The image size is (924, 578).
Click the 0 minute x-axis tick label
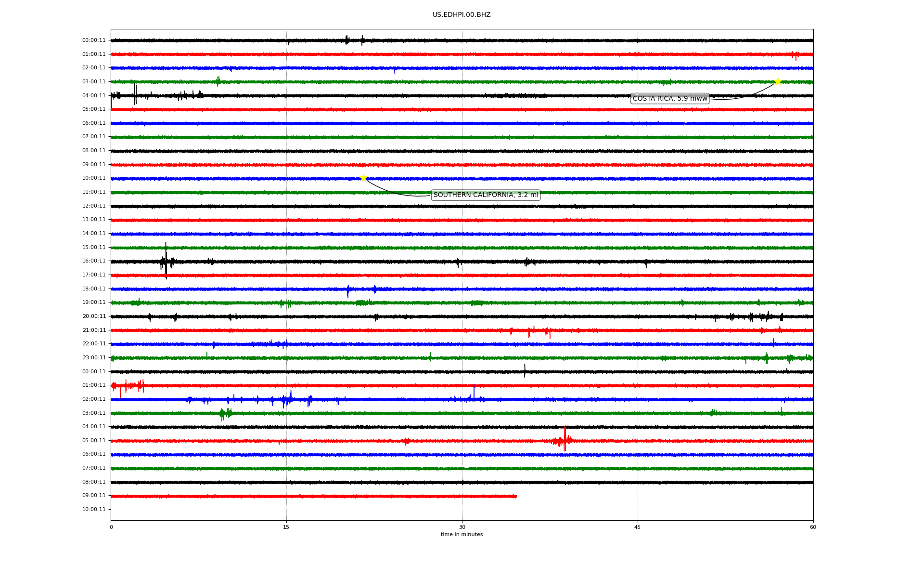pyautogui.click(x=111, y=527)
